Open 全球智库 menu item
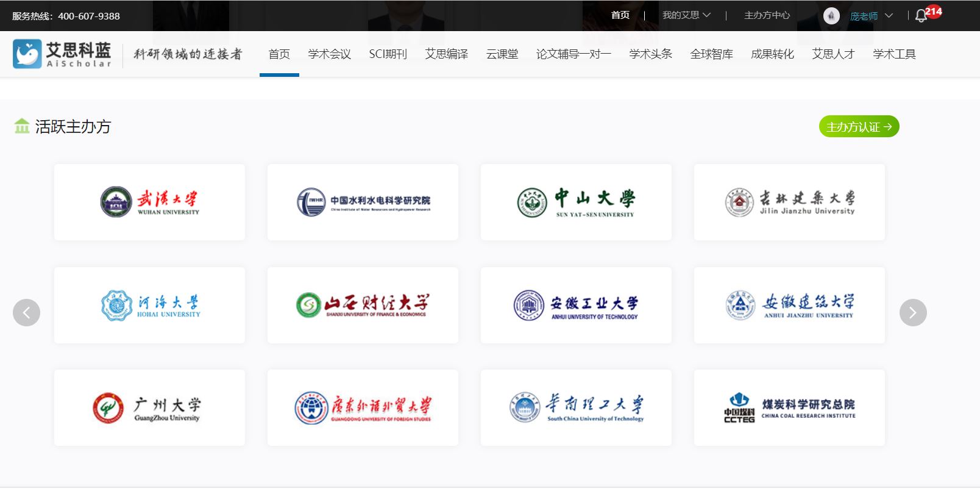The width and height of the screenshot is (980, 491). point(711,54)
